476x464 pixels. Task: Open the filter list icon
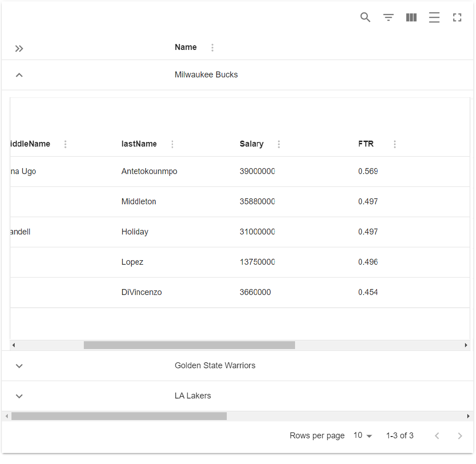388,17
